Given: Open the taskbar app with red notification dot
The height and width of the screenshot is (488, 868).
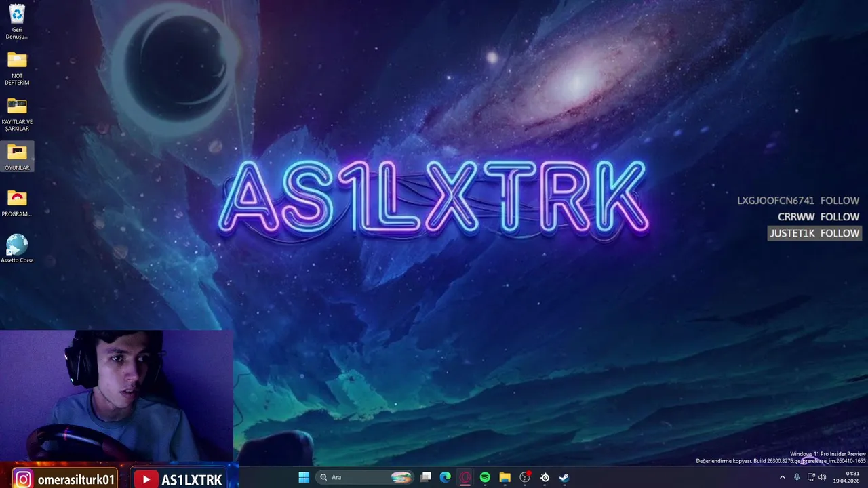Looking at the screenshot, I should [525, 477].
